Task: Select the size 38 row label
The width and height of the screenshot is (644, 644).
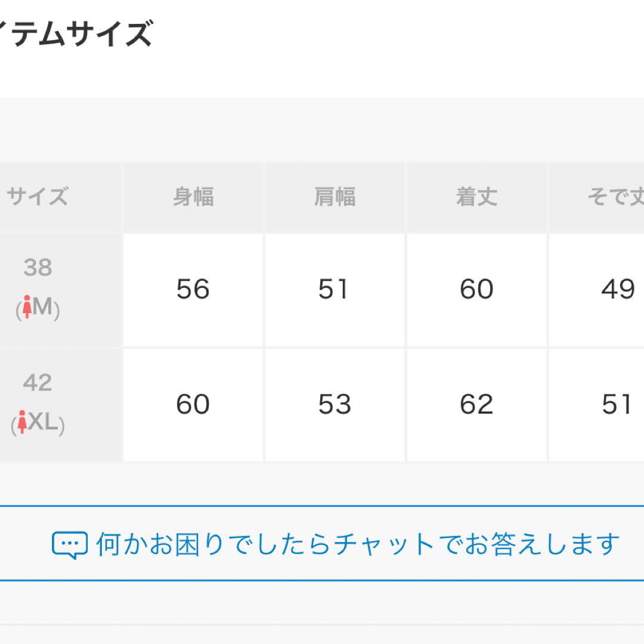Action: [60, 290]
